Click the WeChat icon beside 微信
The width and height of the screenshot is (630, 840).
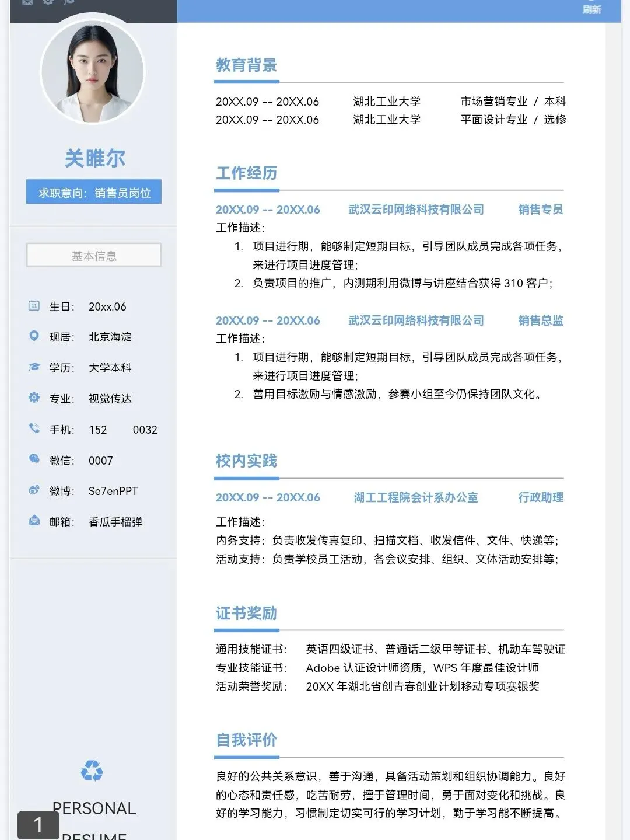(34, 459)
